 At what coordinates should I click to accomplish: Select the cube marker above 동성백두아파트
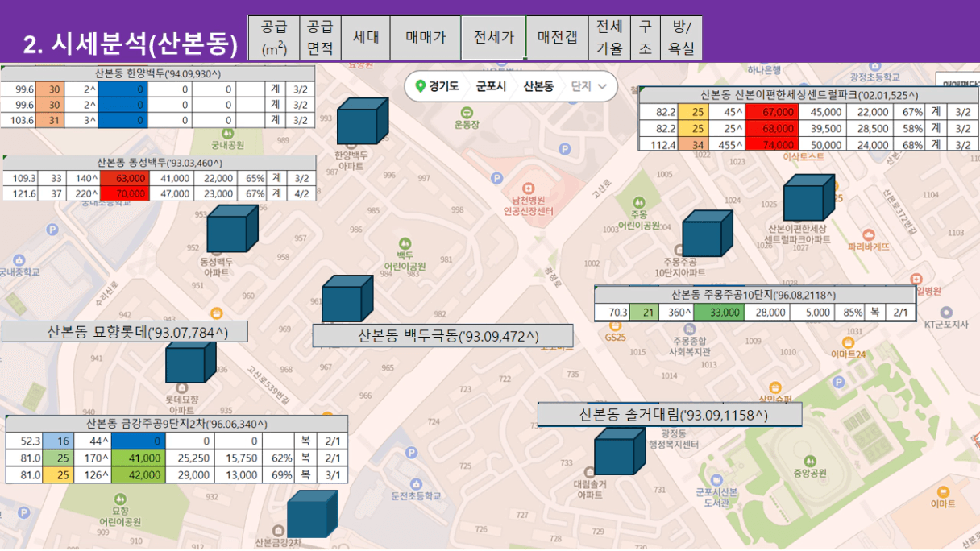click(x=232, y=230)
